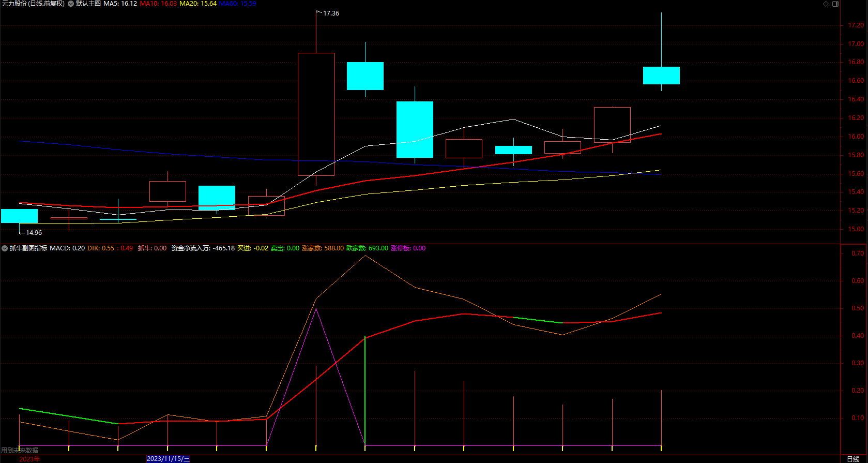Select the MA20: 15.64 indicator value

click(x=198, y=4)
